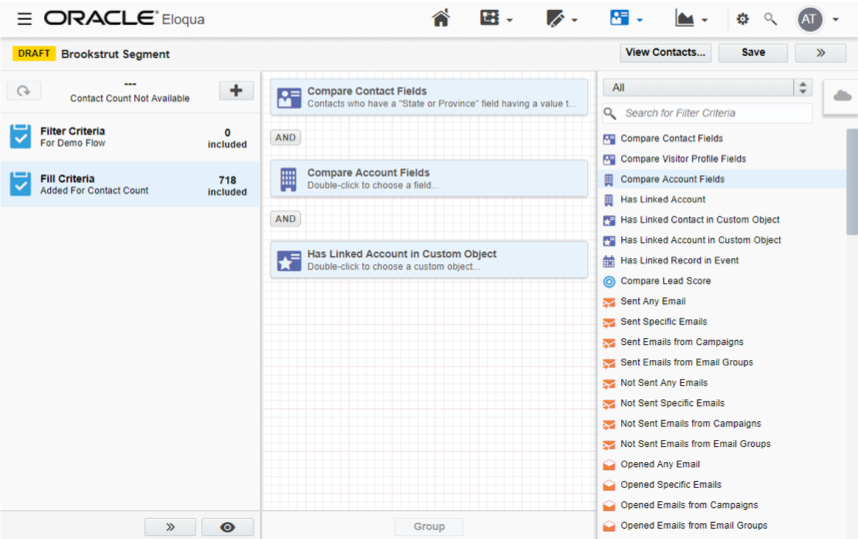
Task: Click the Compare Visitor Profile Fields icon
Action: click(x=608, y=159)
